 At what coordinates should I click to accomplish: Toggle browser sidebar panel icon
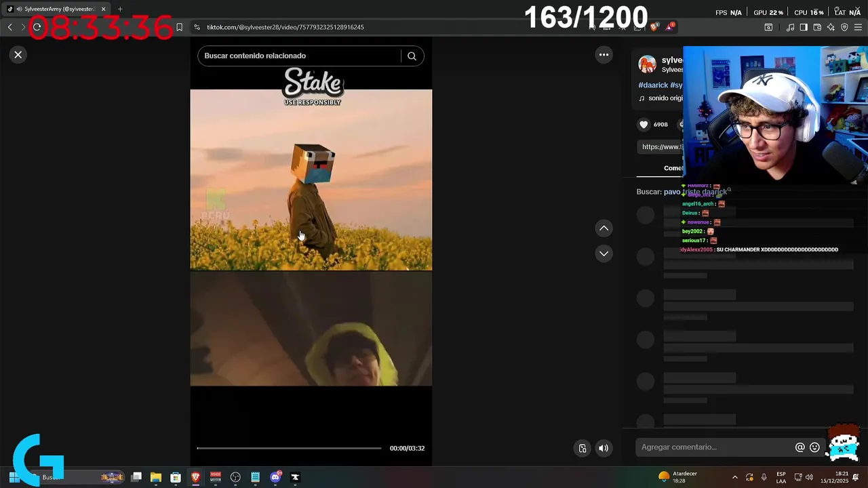click(x=804, y=27)
